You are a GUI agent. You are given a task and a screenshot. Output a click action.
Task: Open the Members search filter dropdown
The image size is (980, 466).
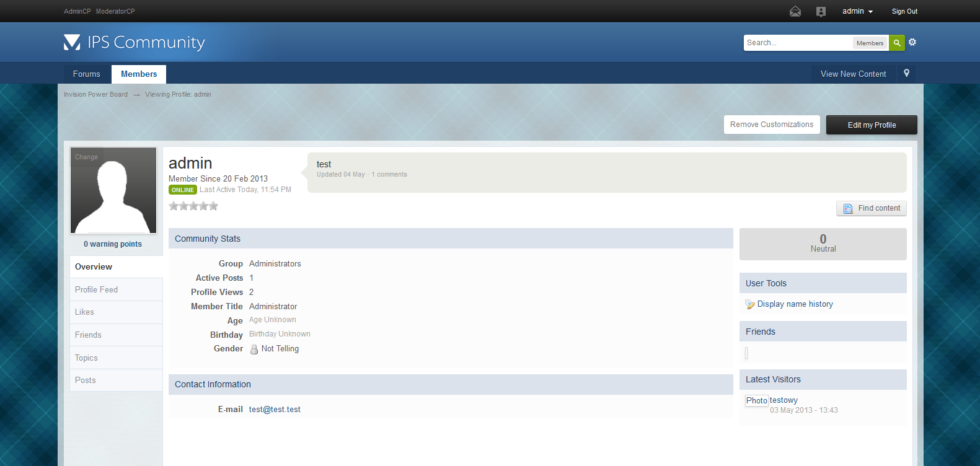click(x=870, y=43)
